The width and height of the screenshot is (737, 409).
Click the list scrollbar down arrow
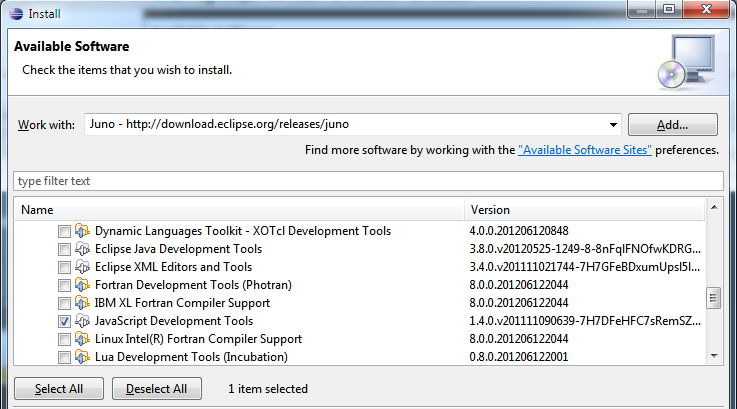[x=714, y=356]
